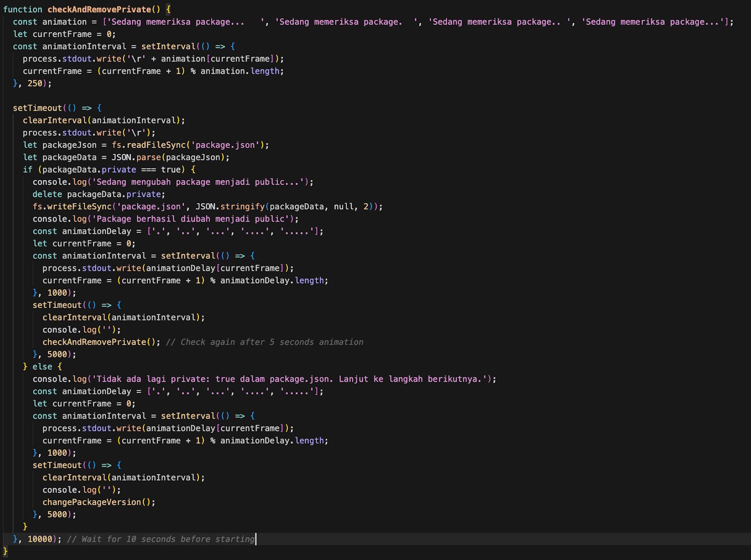
Task: Click the stringify method name
Action: point(242,207)
